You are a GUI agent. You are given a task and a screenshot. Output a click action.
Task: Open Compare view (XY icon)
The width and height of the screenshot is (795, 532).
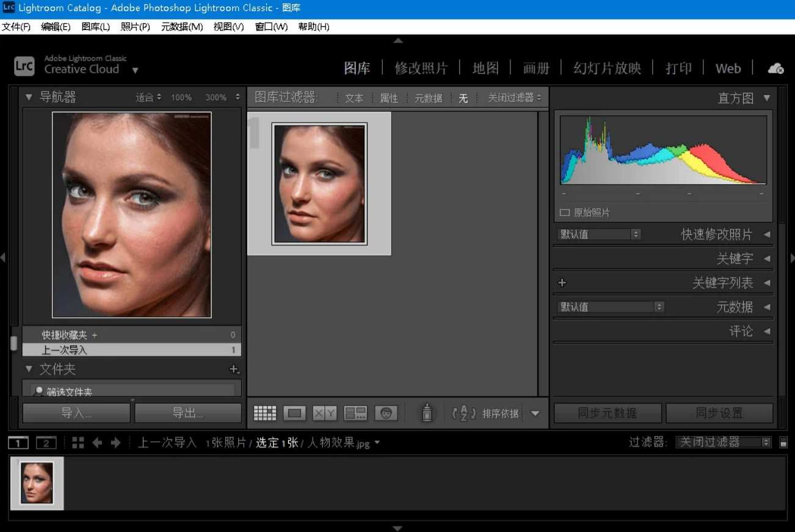324,413
